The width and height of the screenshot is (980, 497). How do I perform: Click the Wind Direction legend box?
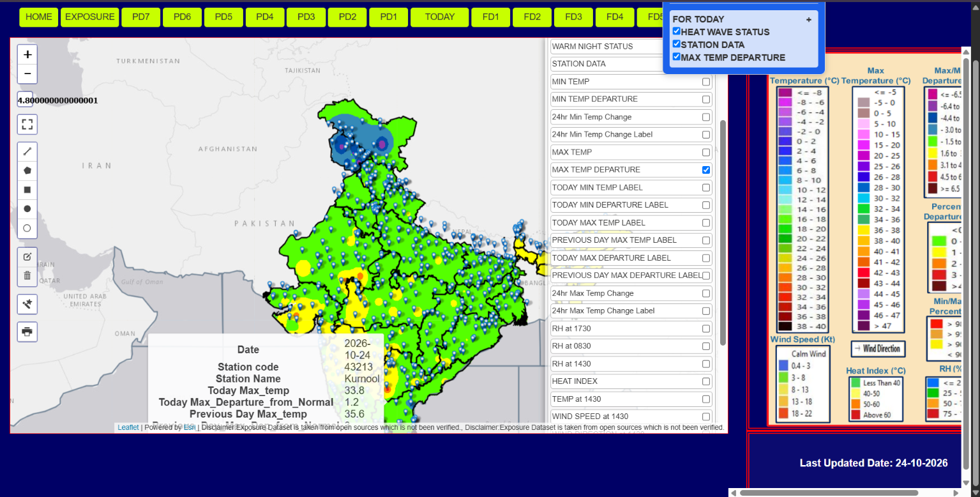click(x=878, y=349)
